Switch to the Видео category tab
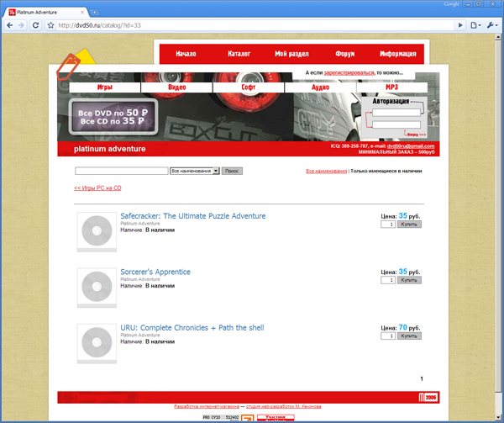 pos(176,87)
